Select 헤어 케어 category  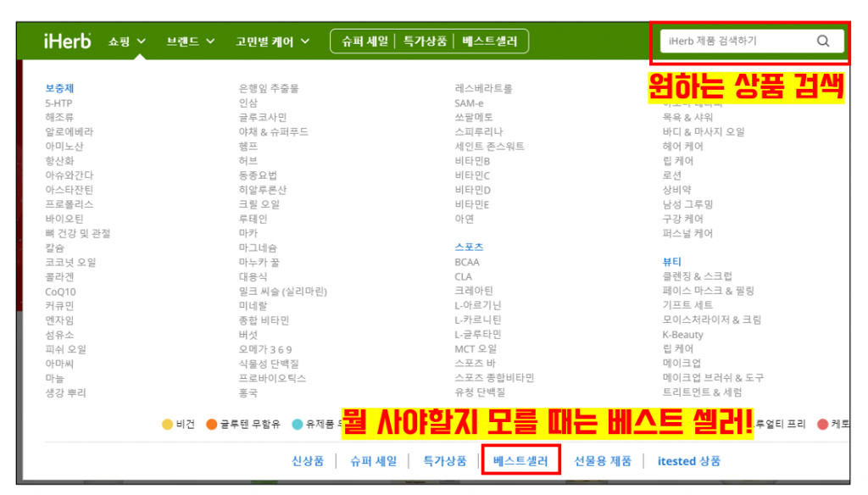[x=682, y=146]
